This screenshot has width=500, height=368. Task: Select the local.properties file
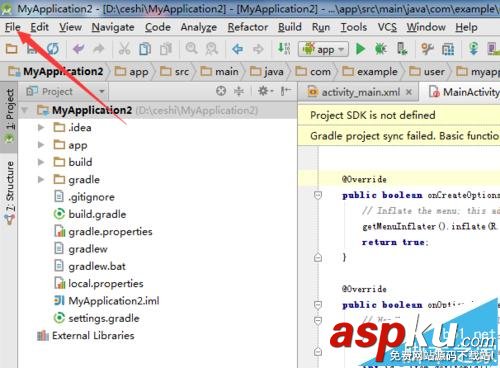click(x=99, y=284)
